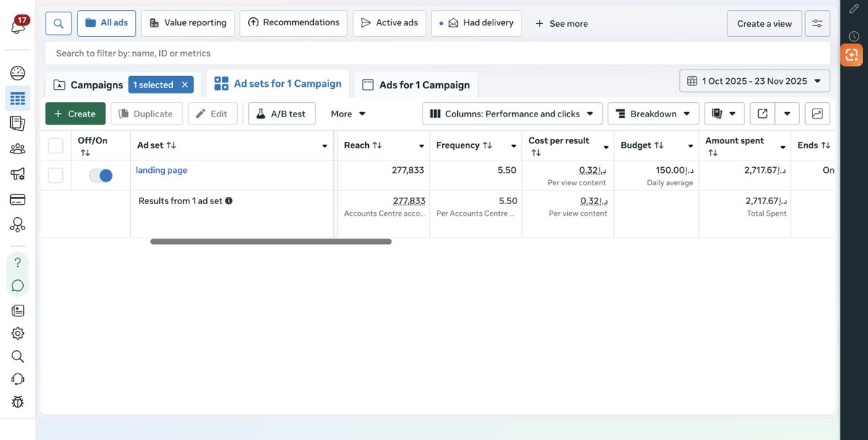Screen dimensions: 868x440
Task: Open the Budget column menu arrow
Action: 690,146
